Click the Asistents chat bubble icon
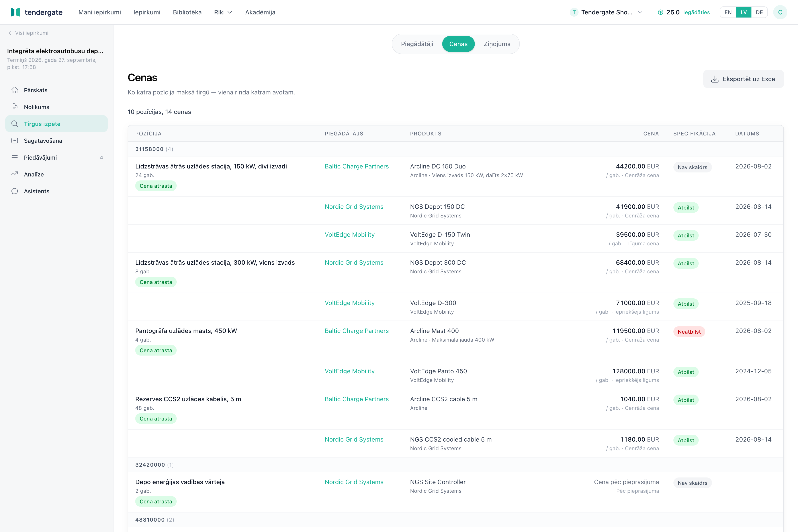The height and width of the screenshot is (532, 798). (15, 191)
